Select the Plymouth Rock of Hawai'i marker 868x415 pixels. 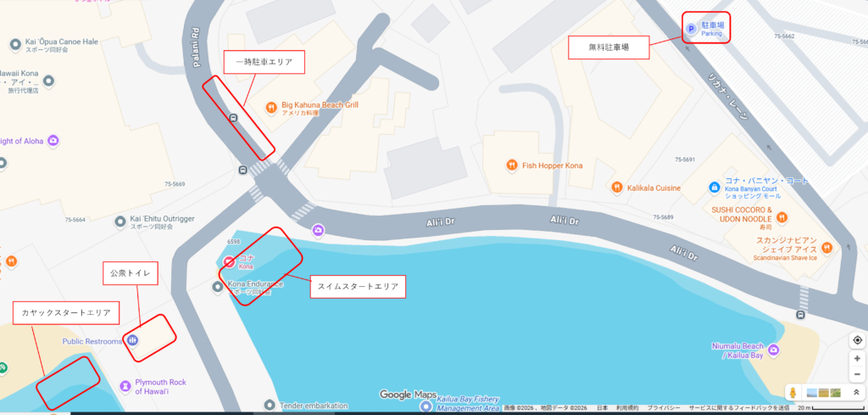click(x=126, y=384)
